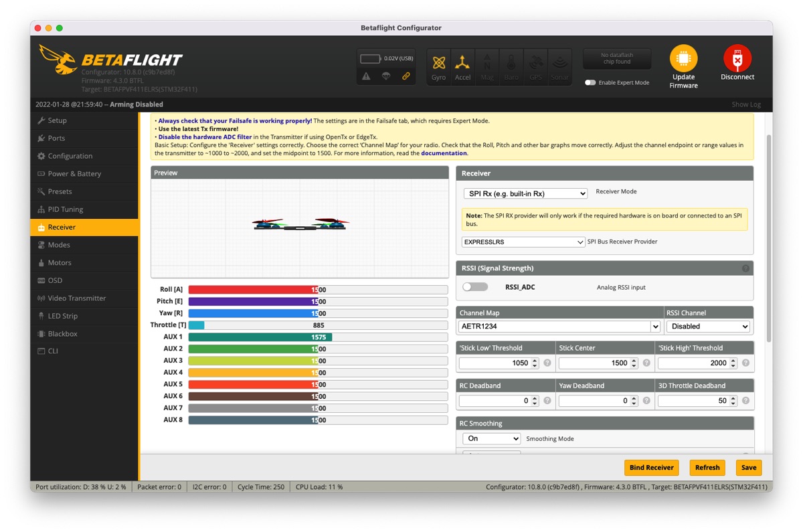The width and height of the screenshot is (803, 532).
Task: Click help icon beside Stick Center value
Action: click(x=646, y=363)
